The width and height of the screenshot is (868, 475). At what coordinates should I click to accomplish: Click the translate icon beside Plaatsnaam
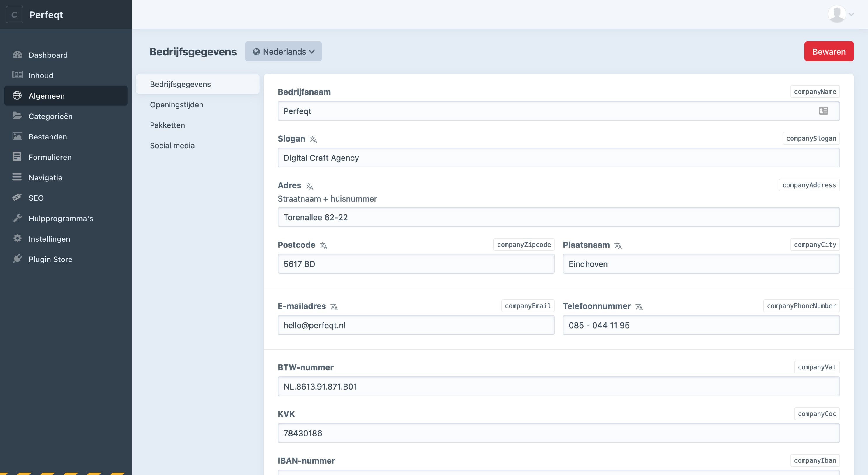click(618, 245)
